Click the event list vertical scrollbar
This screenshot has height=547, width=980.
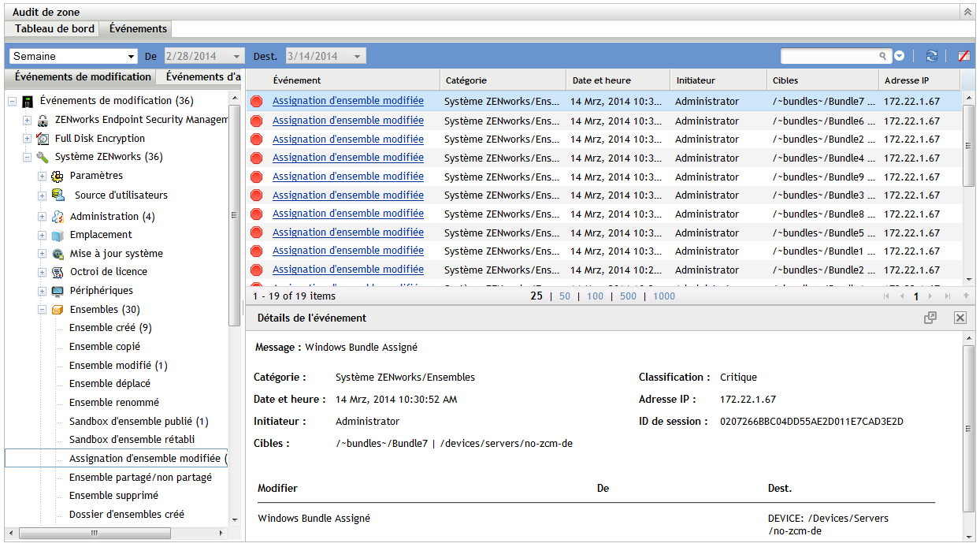pos(969,146)
